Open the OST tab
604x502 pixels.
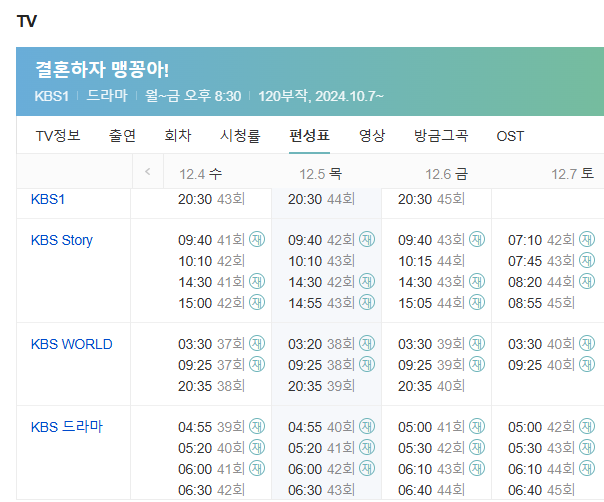510,136
